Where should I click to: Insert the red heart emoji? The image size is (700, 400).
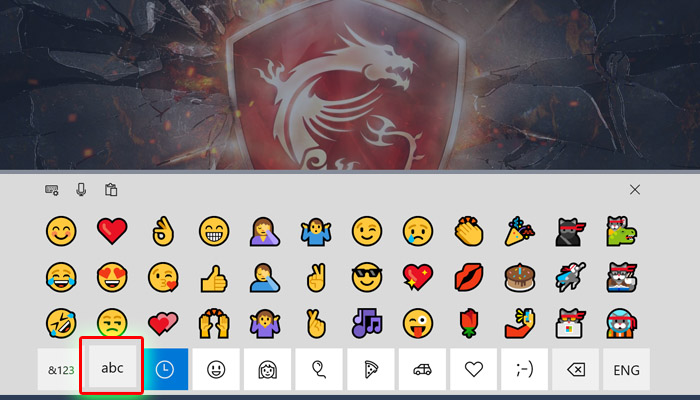[x=112, y=231]
